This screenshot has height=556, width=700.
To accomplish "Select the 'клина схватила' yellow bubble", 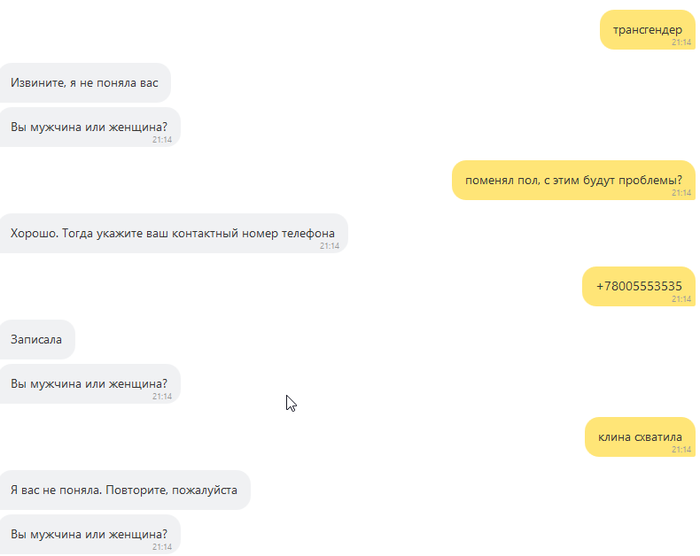I will (x=640, y=437).
